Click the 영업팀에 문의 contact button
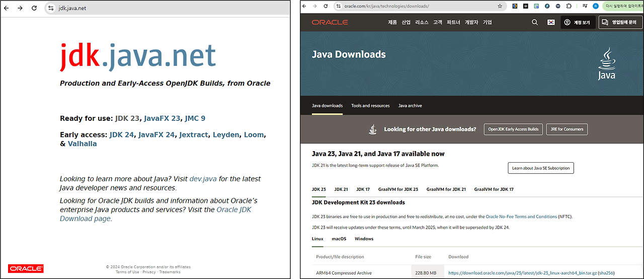 pos(620,22)
